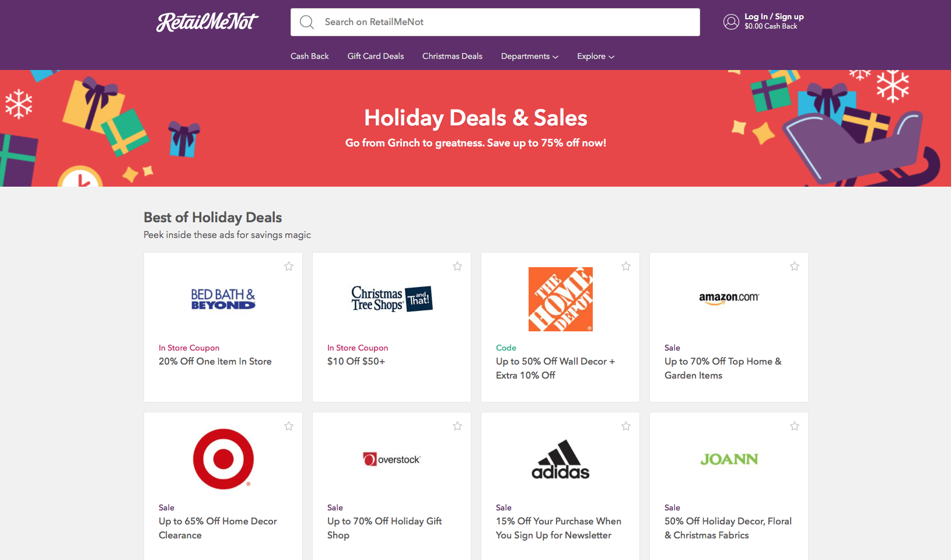Image resolution: width=951 pixels, height=560 pixels.
Task: Open the 20% Off One Item In Store offer
Action: tap(215, 362)
